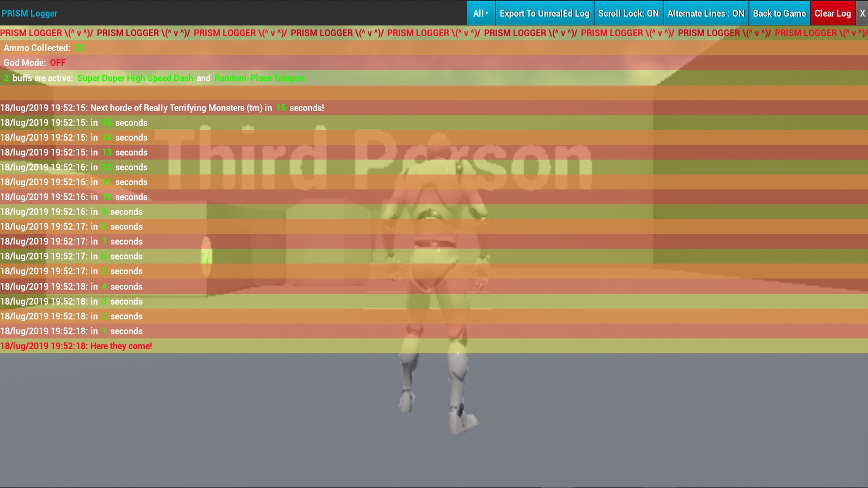Open the All filter dropdown

tap(481, 13)
